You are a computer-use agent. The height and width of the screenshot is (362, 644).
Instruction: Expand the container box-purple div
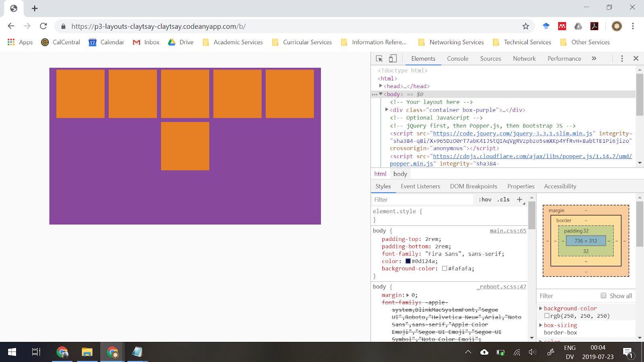pyautogui.click(x=387, y=110)
